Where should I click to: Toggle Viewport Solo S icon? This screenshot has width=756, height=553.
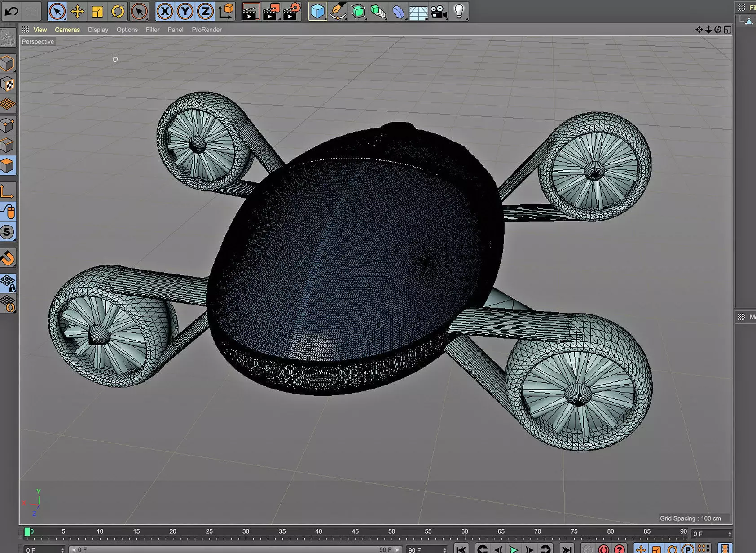tap(8, 232)
